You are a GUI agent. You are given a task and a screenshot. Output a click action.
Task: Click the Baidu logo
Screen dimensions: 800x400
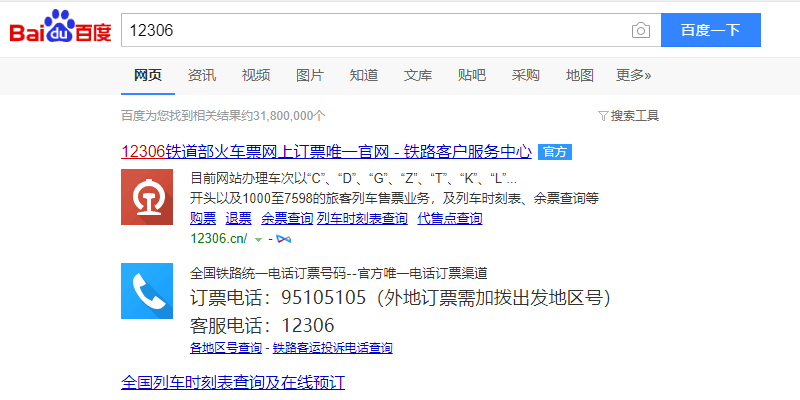(60, 27)
